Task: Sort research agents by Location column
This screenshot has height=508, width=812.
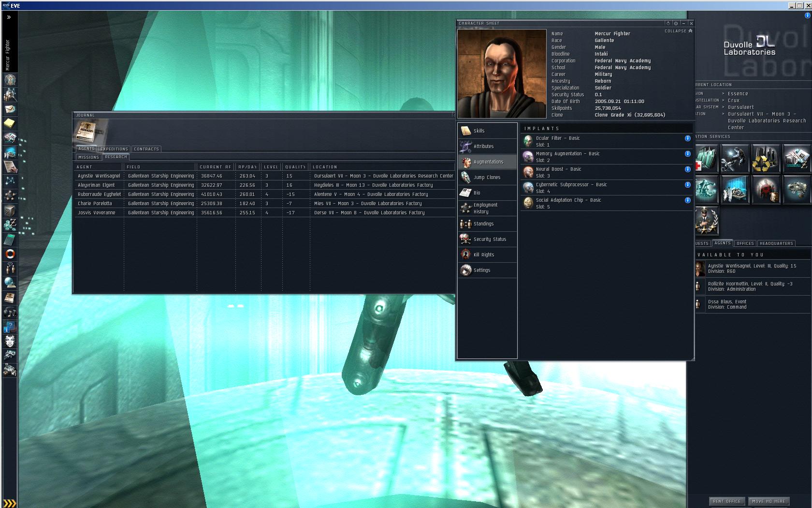Action: tap(382, 167)
